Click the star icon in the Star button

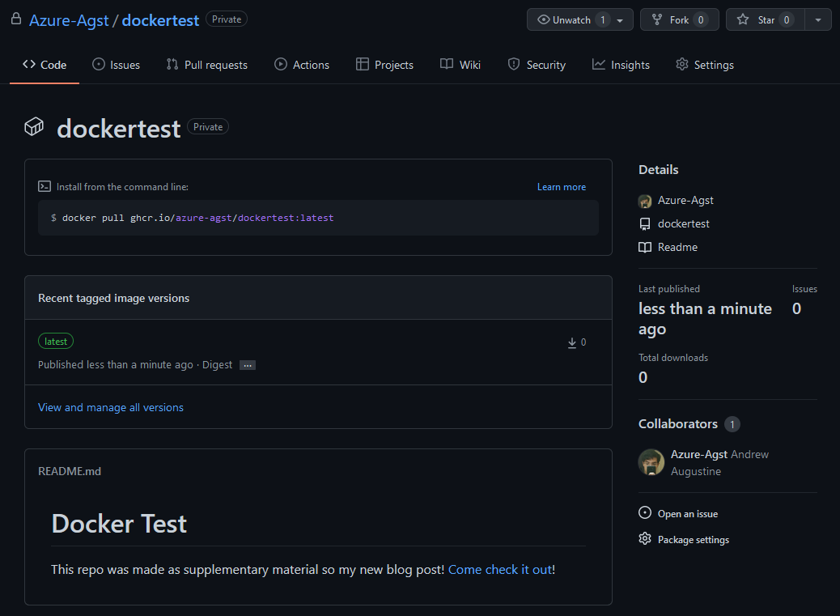[743, 19]
